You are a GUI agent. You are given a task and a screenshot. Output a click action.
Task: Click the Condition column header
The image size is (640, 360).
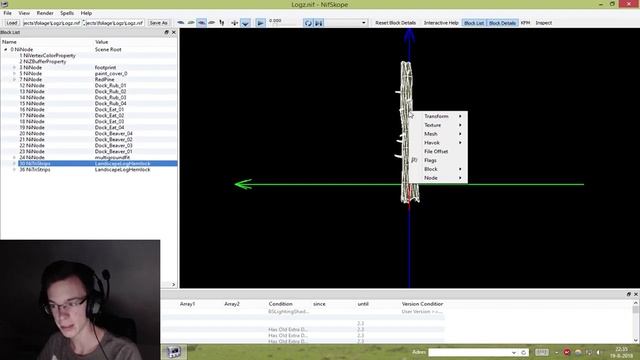pyautogui.click(x=280, y=304)
